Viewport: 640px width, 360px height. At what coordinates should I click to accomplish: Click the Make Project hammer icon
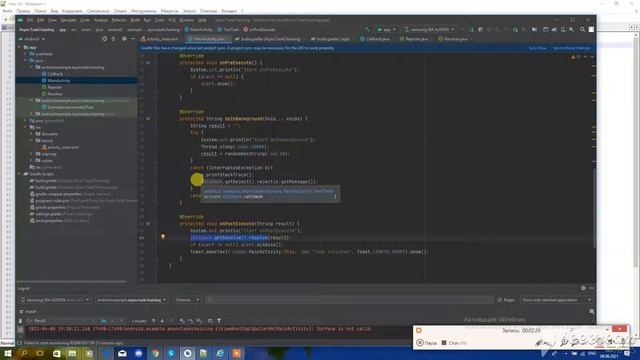click(x=368, y=29)
